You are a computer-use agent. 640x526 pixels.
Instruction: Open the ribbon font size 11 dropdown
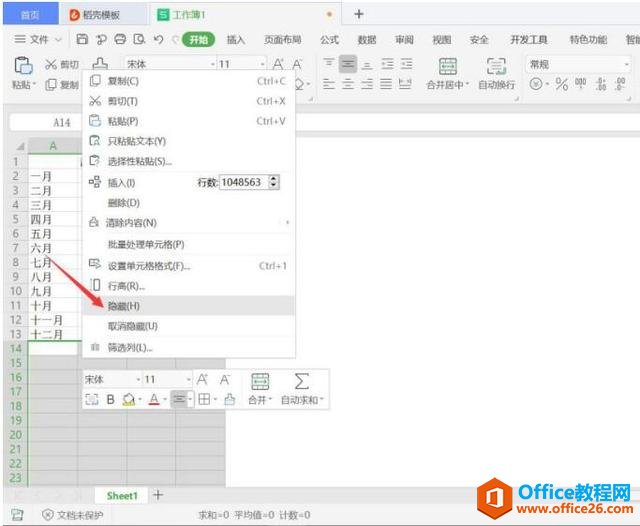pos(262,64)
